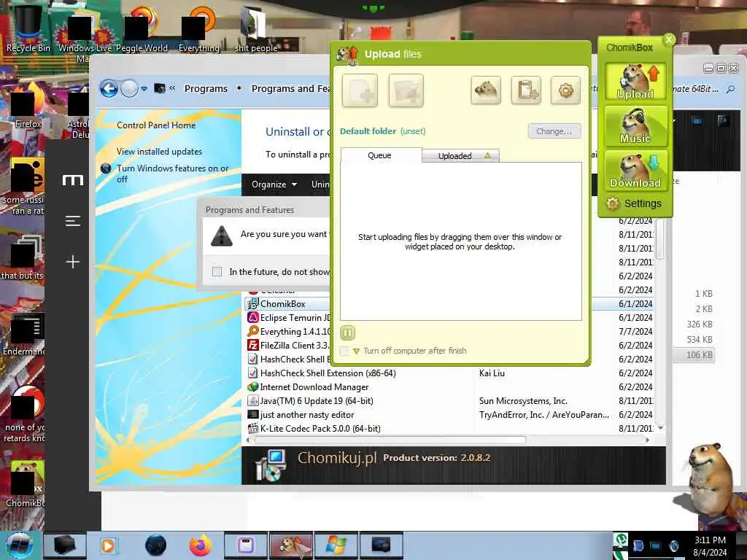Open the recent pages dropdown arrow beside Forward
The width and height of the screenshot is (747, 560).
tap(144, 88)
